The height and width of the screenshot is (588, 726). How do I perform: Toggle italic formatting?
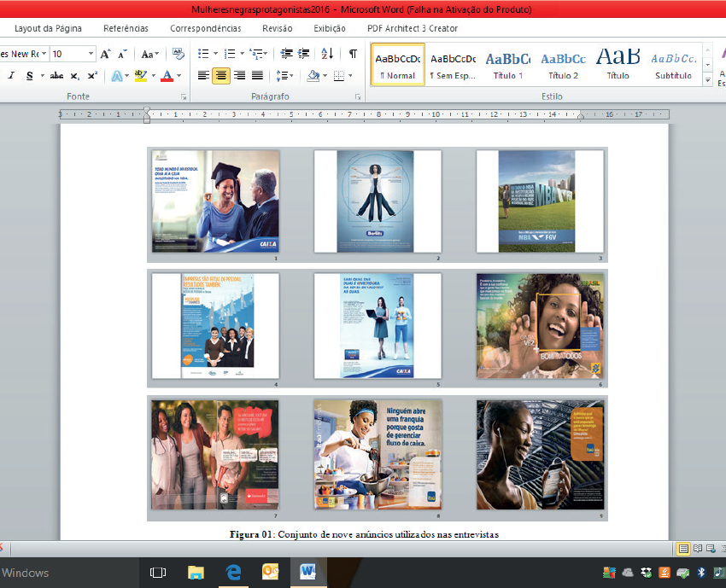coord(11,76)
